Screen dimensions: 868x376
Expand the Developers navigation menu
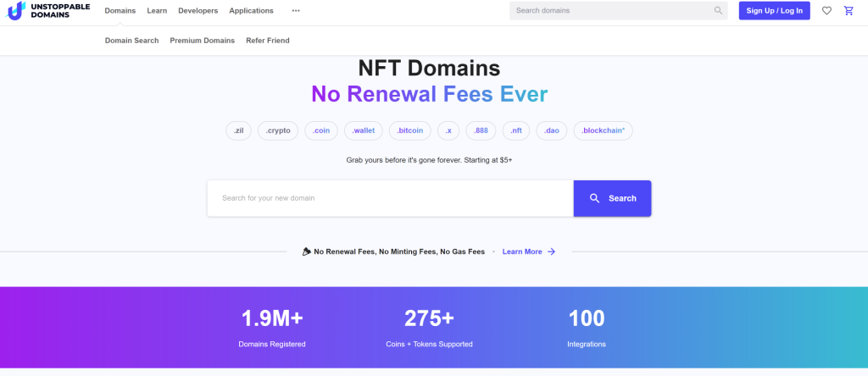pos(198,11)
